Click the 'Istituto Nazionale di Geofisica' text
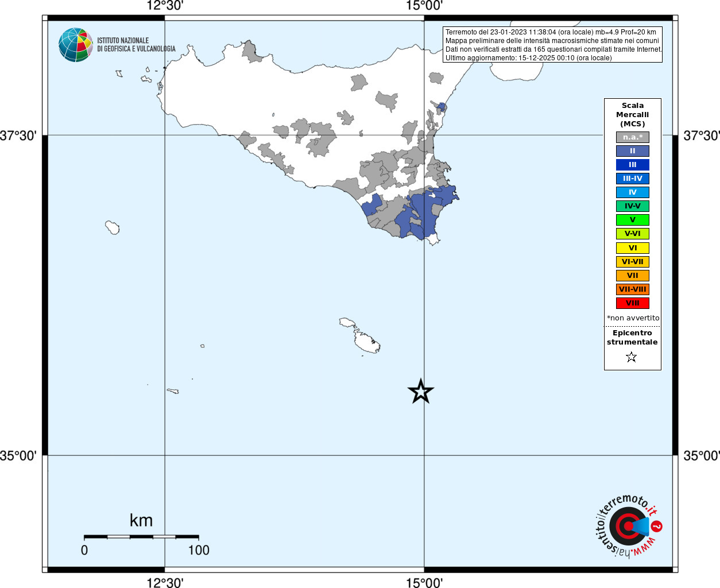Viewport: 720px width, 588px height. coord(136,45)
